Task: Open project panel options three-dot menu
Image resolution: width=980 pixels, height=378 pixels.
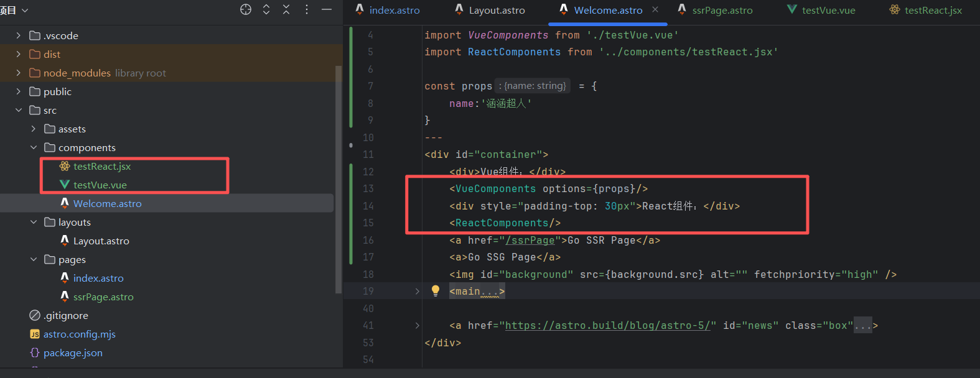Action: pyautogui.click(x=307, y=9)
